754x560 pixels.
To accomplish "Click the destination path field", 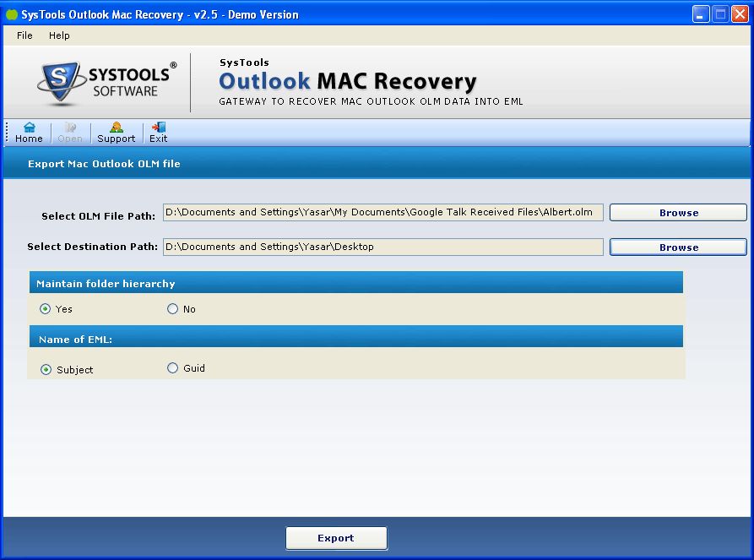I will point(382,247).
